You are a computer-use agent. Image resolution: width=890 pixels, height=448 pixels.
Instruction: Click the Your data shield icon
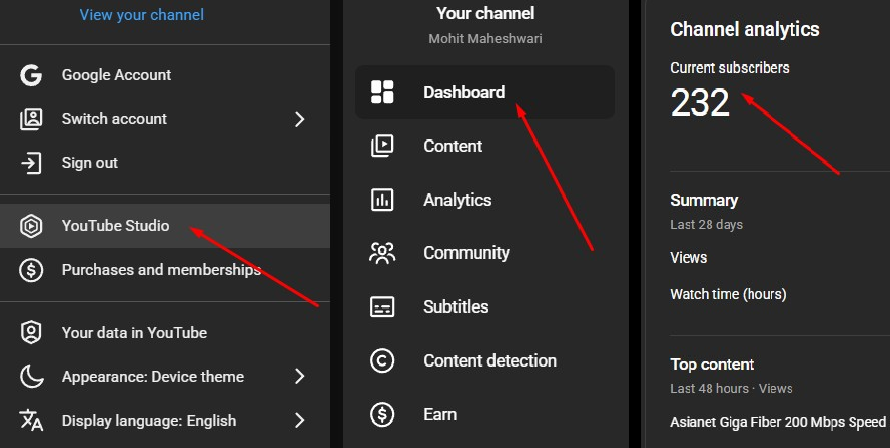31,333
